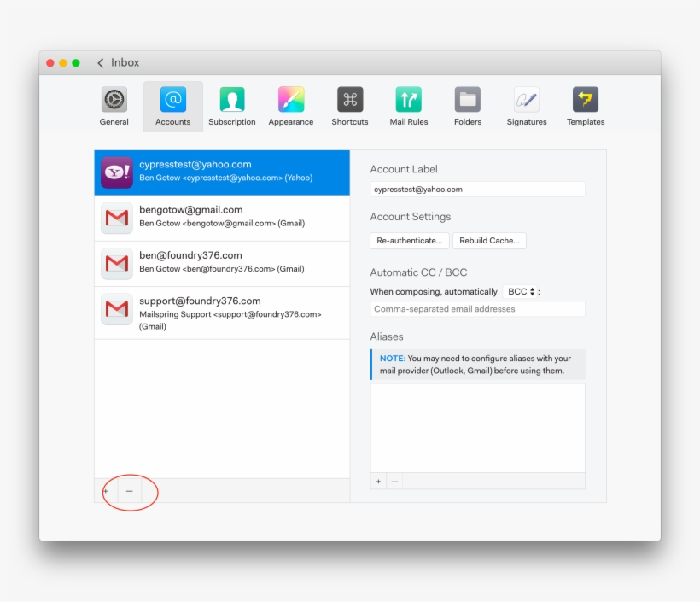Add an alias with plus button
Image resolution: width=700 pixels, height=602 pixels.
tap(378, 482)
